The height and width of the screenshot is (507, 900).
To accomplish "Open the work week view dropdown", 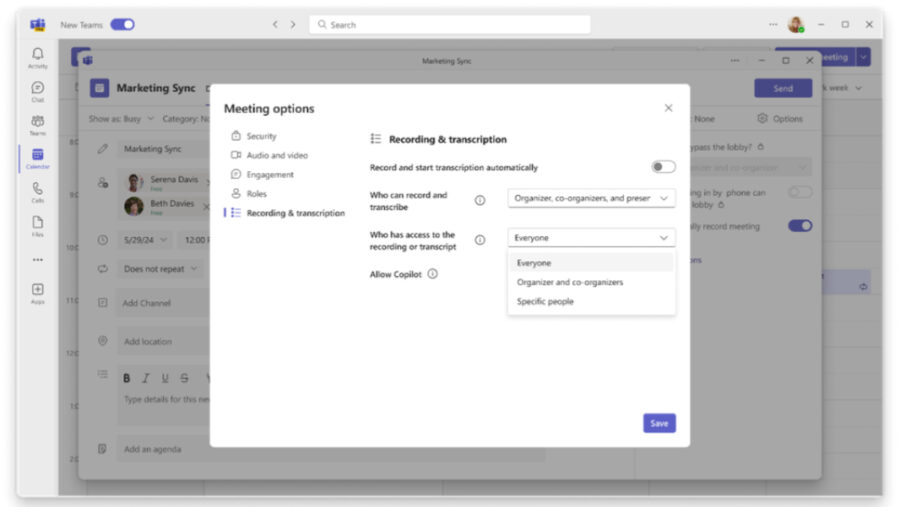I will click(843, 88).
